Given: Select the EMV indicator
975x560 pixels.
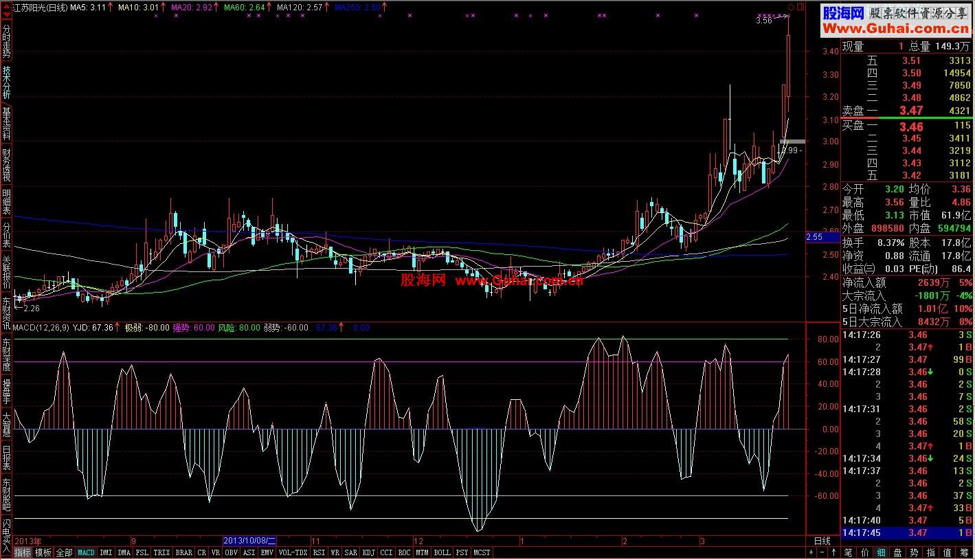Looking at the screenshot, I should pos(267,552).
